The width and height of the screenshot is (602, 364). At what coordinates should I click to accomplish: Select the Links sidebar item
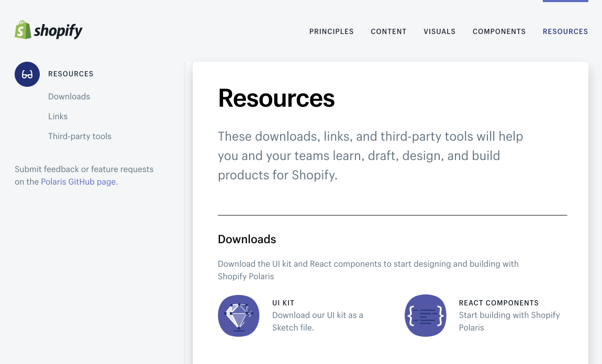(x=58, y=116)
